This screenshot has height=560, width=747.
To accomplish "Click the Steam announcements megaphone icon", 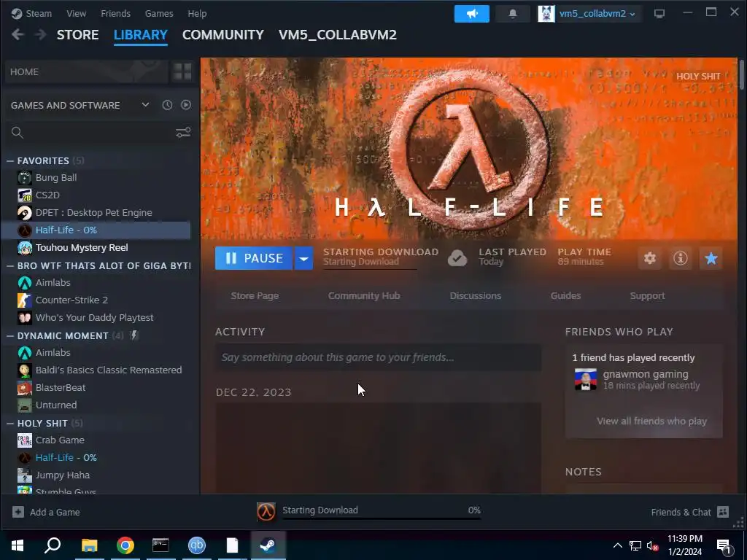I will coord(472,14).
